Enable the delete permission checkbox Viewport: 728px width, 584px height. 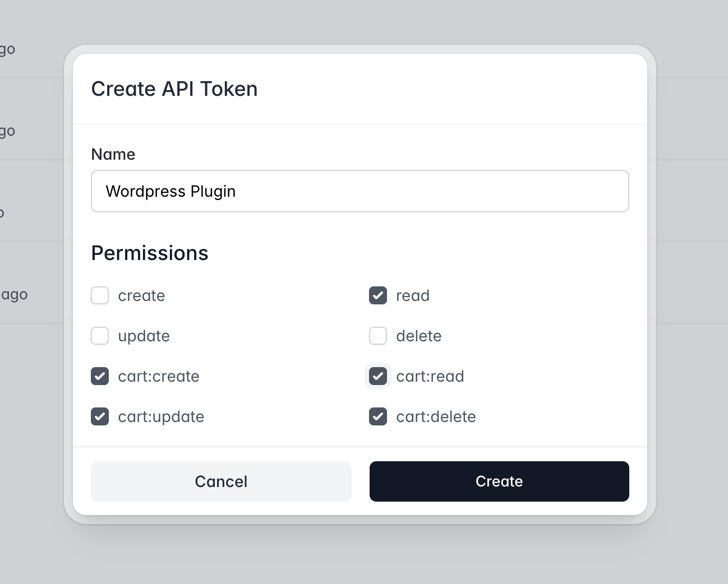378,336
